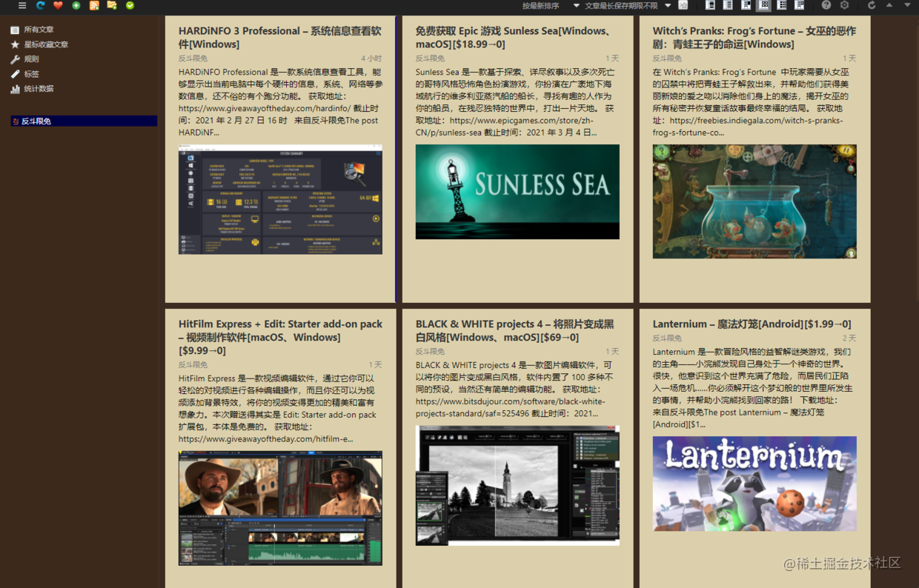The image size is (919, 588).
Task: Click the add folder icon
Action: point(112,5)
